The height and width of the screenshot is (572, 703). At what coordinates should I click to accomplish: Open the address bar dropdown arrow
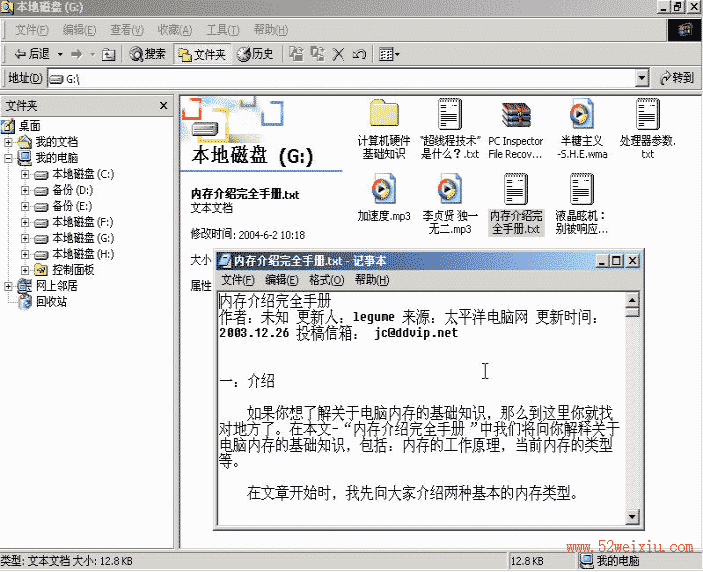coord(642,78)
